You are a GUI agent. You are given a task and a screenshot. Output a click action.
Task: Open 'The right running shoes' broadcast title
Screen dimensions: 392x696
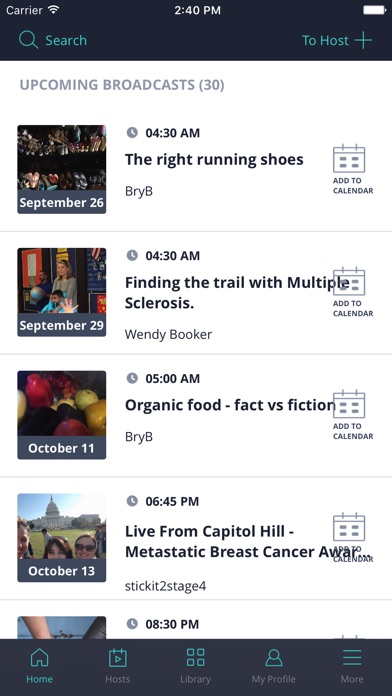214,160
